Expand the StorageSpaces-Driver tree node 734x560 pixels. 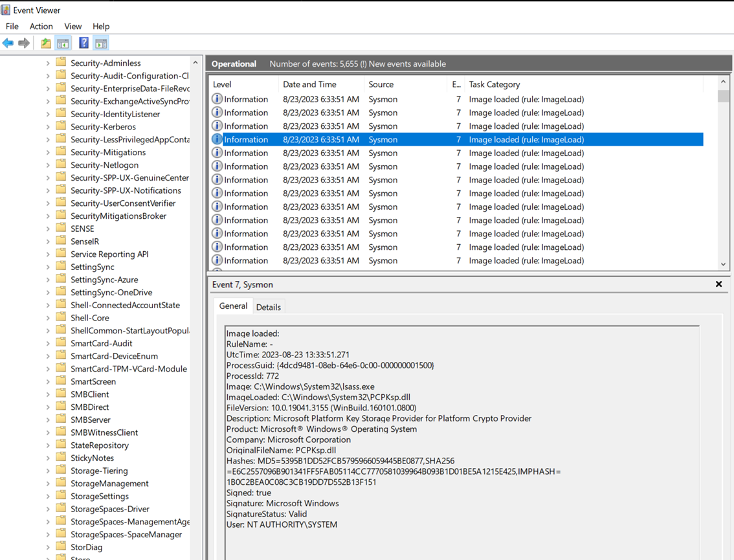click(48, 510)
